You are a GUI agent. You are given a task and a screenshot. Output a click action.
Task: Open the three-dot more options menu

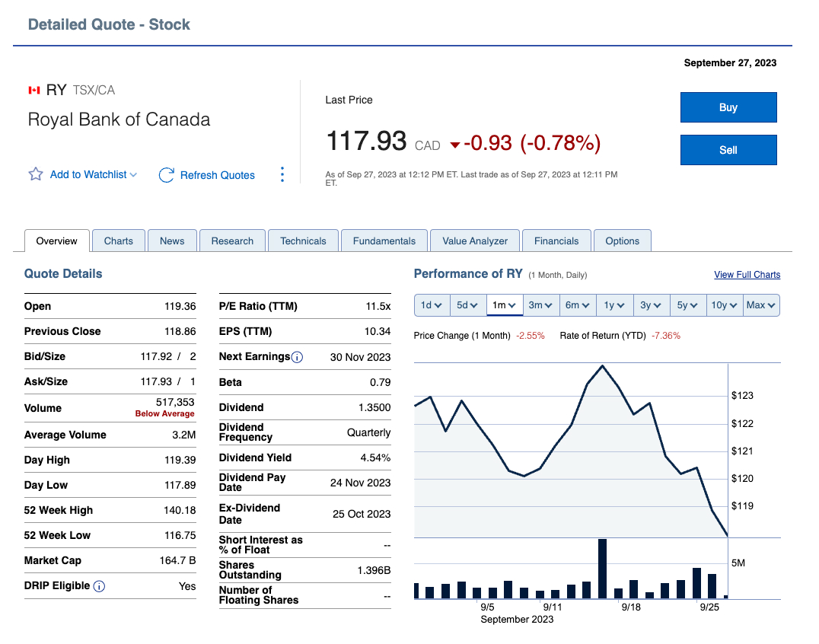[x=282, y=174]
